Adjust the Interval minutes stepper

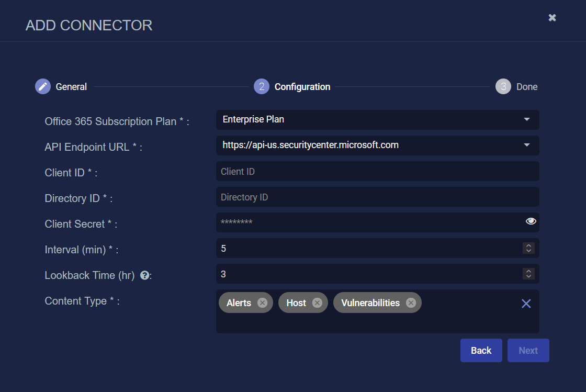coord(528,248)
